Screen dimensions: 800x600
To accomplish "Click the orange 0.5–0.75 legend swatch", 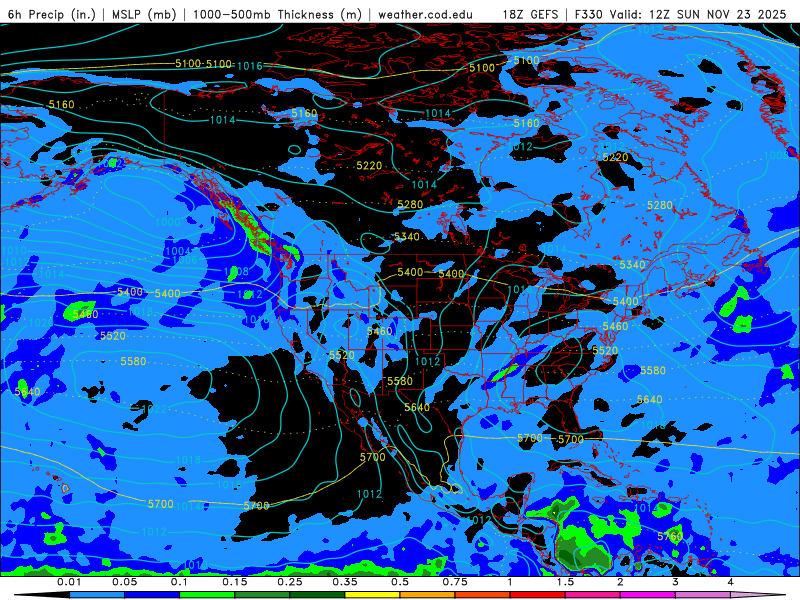I will [x=428, y=595].
